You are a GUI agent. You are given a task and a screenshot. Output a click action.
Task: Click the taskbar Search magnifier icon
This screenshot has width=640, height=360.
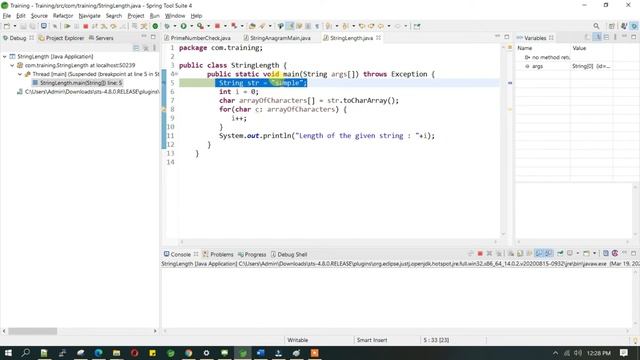(26, 353)
